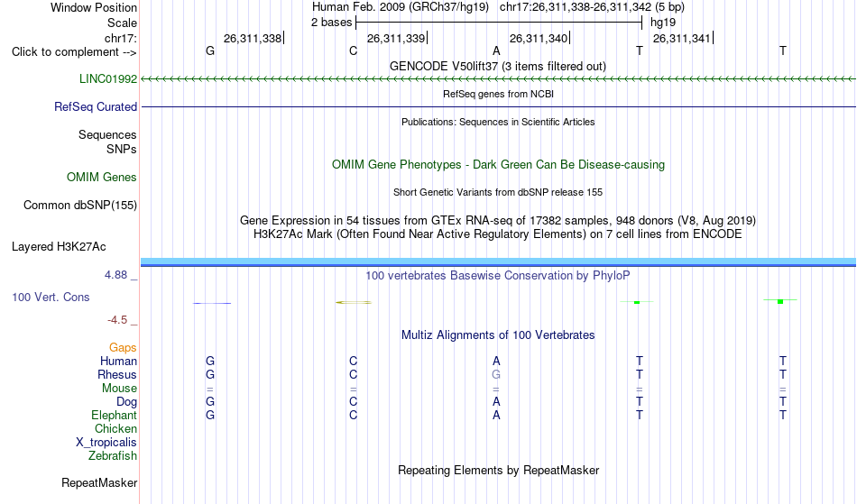Click the RefSeq genes from NCBI title

click(x=498, y=94)
